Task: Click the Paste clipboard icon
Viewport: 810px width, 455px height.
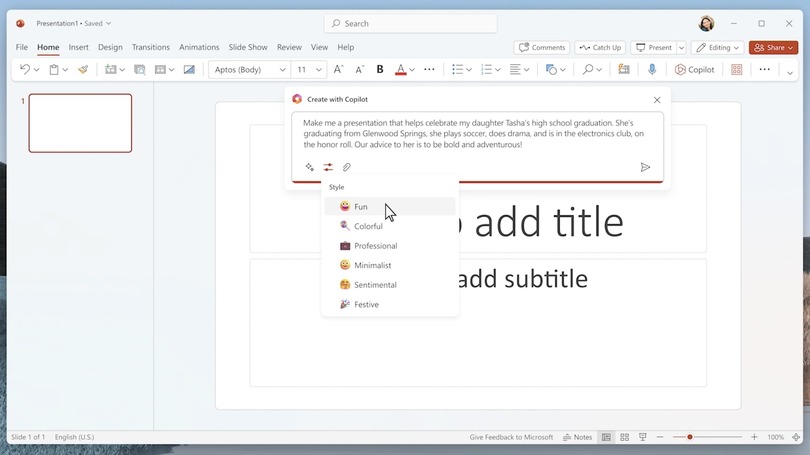Action: [54, 69]
